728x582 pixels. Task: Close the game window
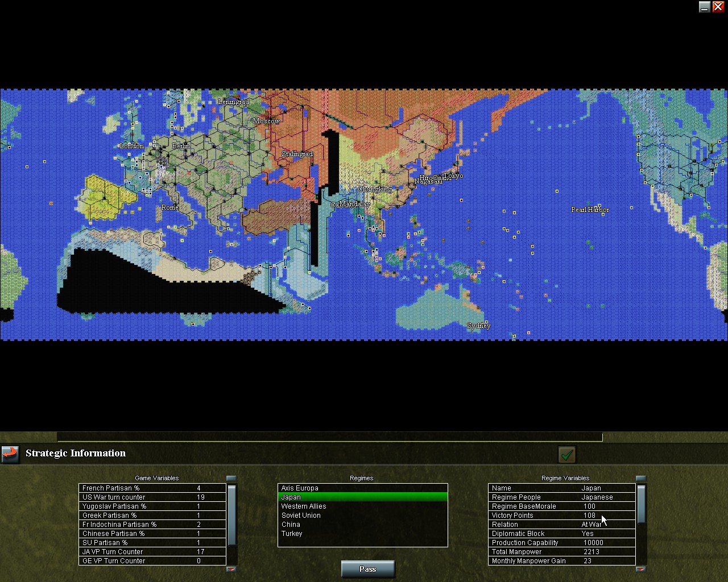pyautogui.click(x=718, y=7)
